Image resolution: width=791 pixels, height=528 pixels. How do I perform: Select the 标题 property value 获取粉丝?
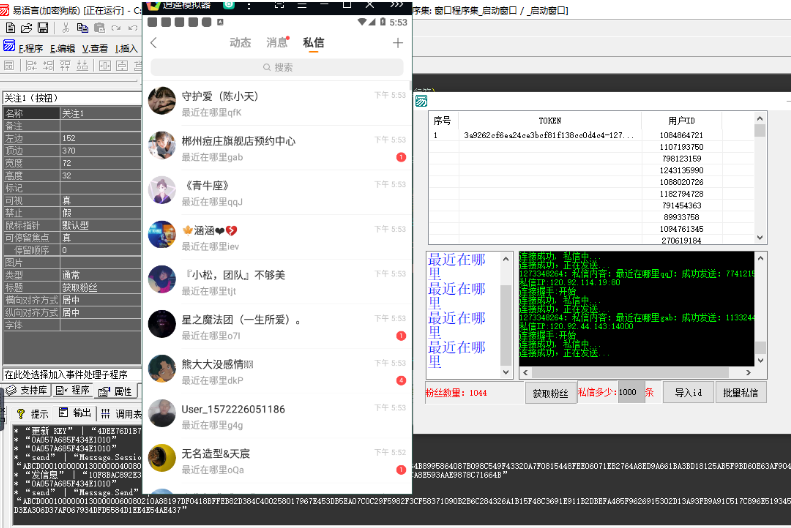coord(101,287)
